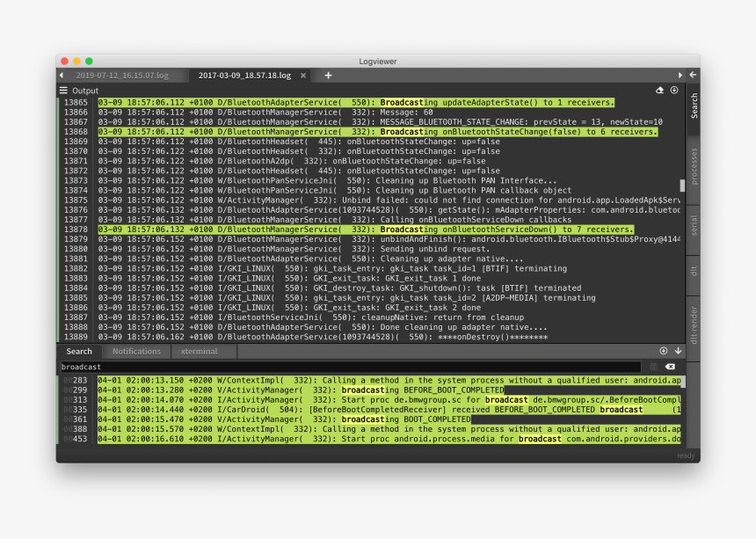This screenshot has width=756, height=539.
Task: Close the 2017-03-09_18.57.18.log tab
Action: [x=303, y=76]
